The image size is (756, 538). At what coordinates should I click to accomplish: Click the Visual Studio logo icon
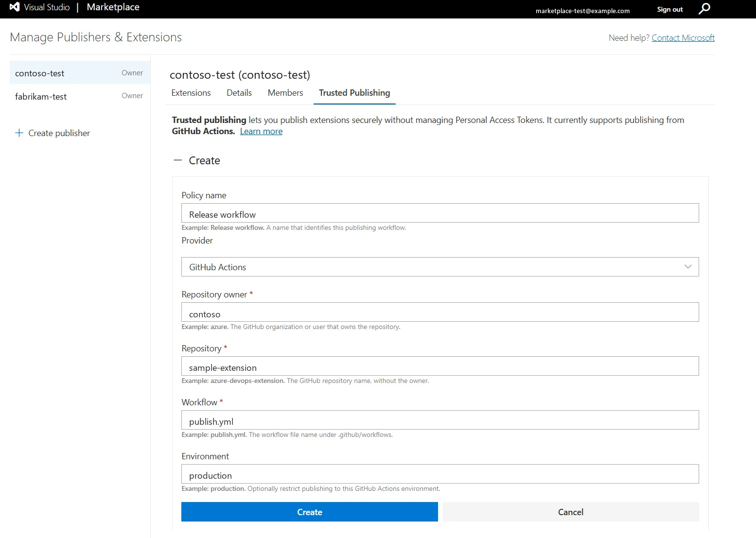point(15,7)
